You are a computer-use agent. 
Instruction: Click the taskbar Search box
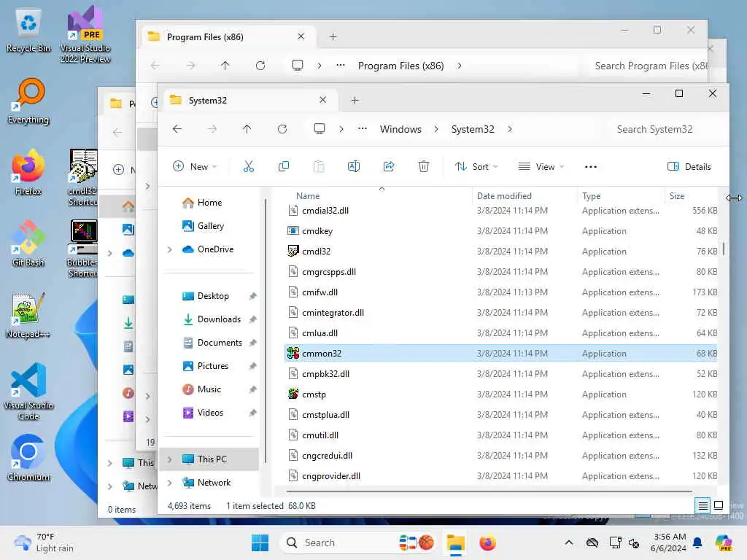[358, 542]
